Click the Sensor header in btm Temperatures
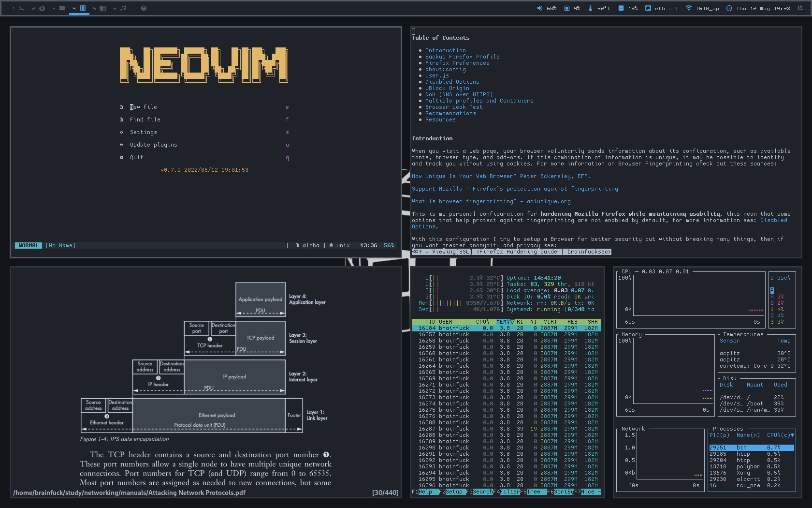The height and width of the screenshot is (508, 812). click(x=729, y=341)
